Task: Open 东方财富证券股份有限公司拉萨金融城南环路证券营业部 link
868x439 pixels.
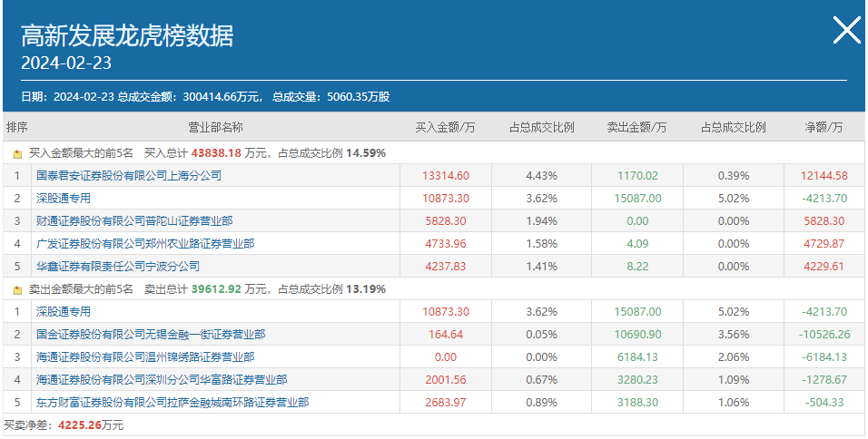Action: tap(173, 403)
